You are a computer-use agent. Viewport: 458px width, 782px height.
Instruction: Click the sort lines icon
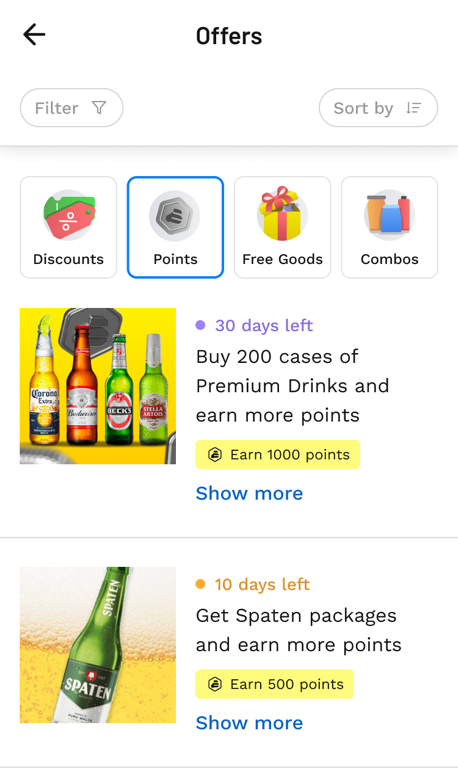tap(414, 108)
